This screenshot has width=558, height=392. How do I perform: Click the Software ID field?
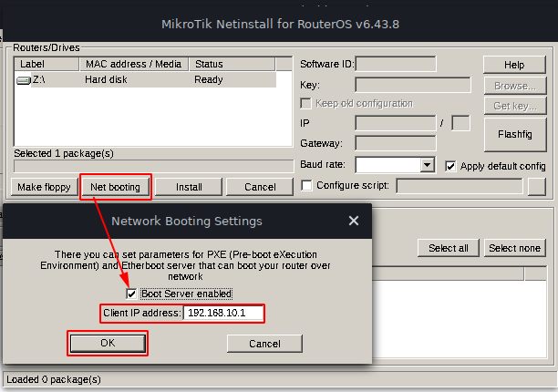(396, 64)
